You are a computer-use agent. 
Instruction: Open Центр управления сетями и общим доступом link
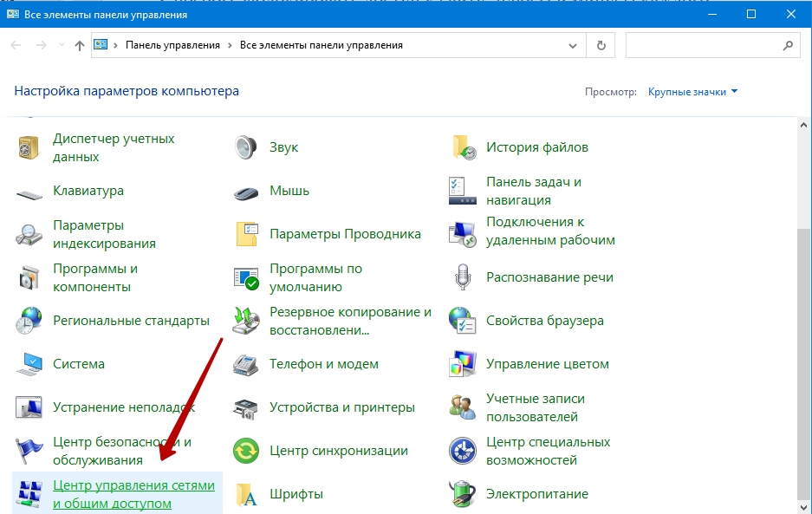click(x=133, y=494)
